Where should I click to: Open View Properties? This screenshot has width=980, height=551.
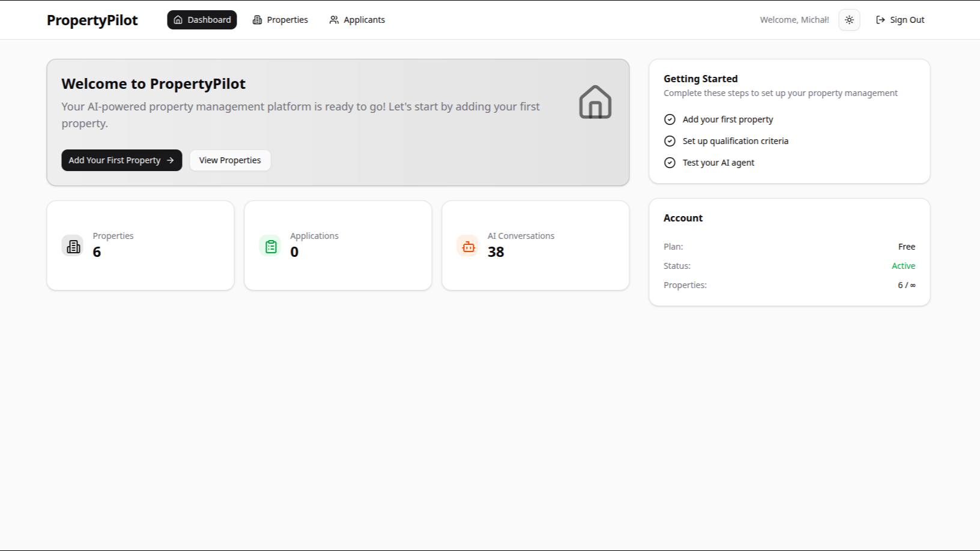coord(229,160)
